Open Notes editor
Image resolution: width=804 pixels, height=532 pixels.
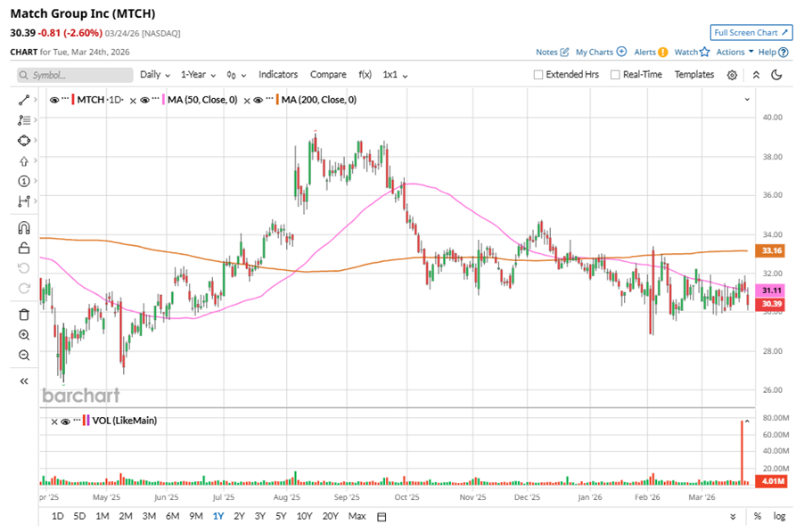tap(553, 52)
